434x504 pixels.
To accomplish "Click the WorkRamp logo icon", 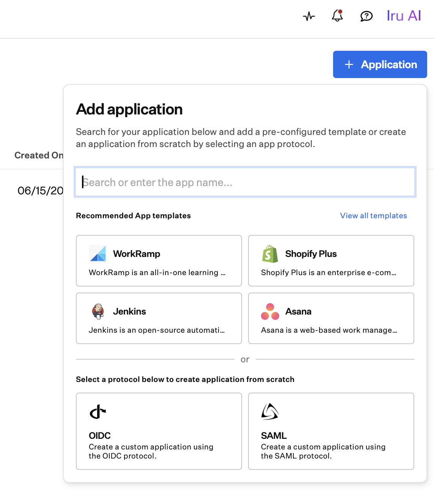I will [x=98, y=254].
